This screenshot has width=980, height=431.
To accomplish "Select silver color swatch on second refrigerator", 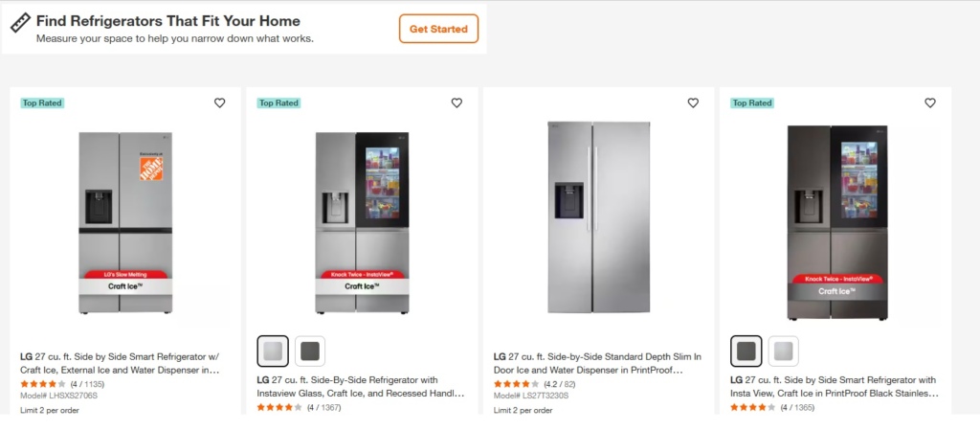I will [273, 352].
